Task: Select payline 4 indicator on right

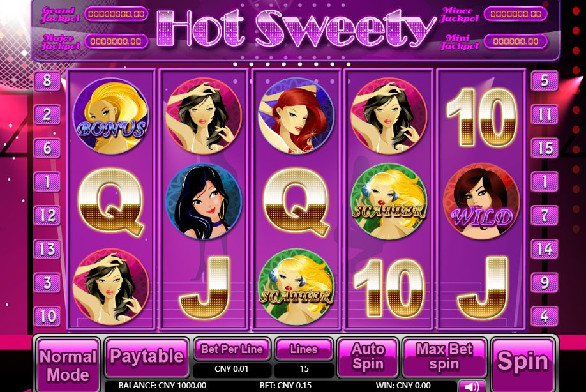Action: coord(545,317)
